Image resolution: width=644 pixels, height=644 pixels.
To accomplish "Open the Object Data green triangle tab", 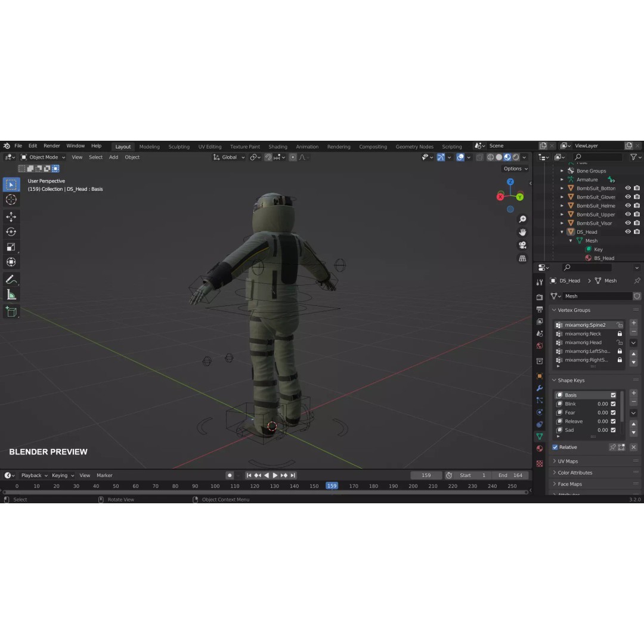I will (x=540, y=436).
